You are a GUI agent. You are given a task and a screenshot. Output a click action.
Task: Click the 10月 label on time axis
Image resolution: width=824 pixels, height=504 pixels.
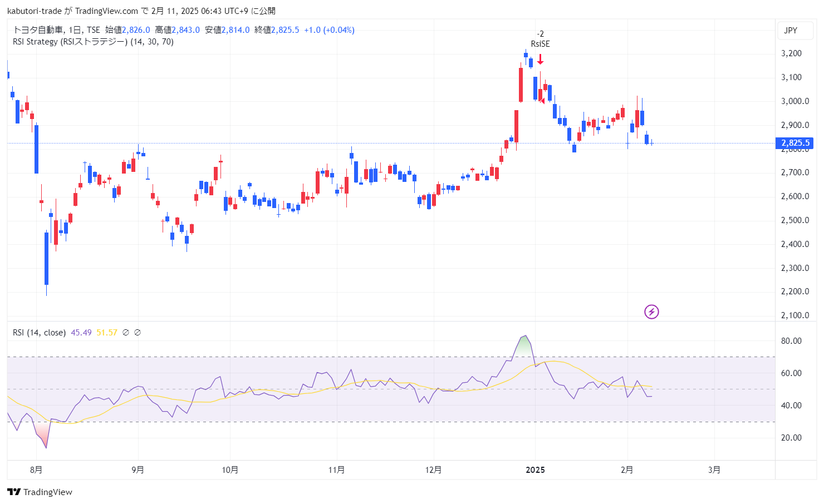[x=230, y=470]
